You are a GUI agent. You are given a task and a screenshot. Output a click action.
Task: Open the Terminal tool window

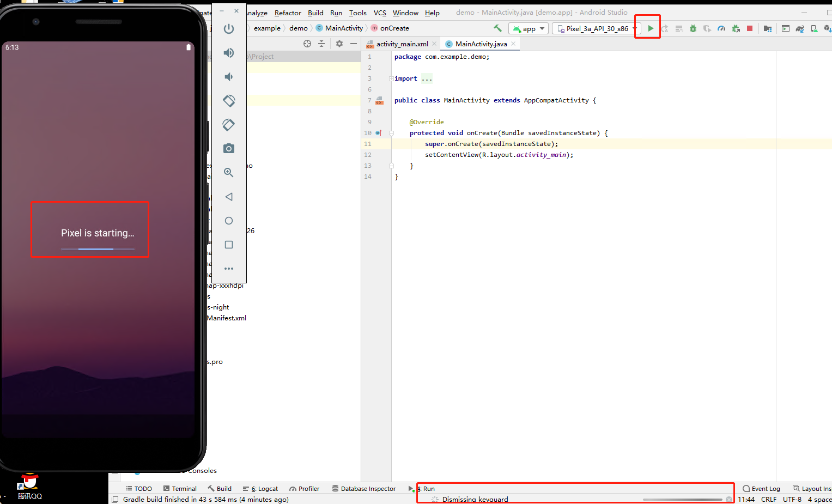(x=180, y=489)
